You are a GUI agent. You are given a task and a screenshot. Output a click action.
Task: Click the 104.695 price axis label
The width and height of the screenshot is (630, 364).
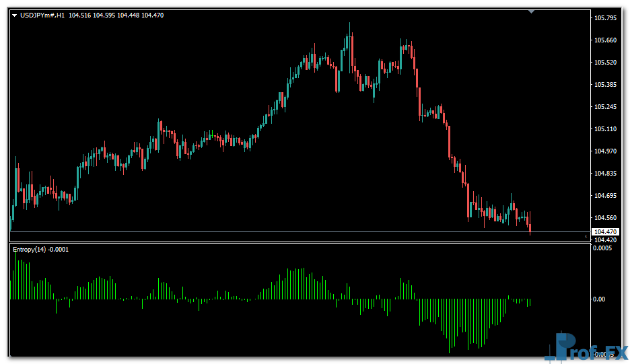[x=606, y=196]
